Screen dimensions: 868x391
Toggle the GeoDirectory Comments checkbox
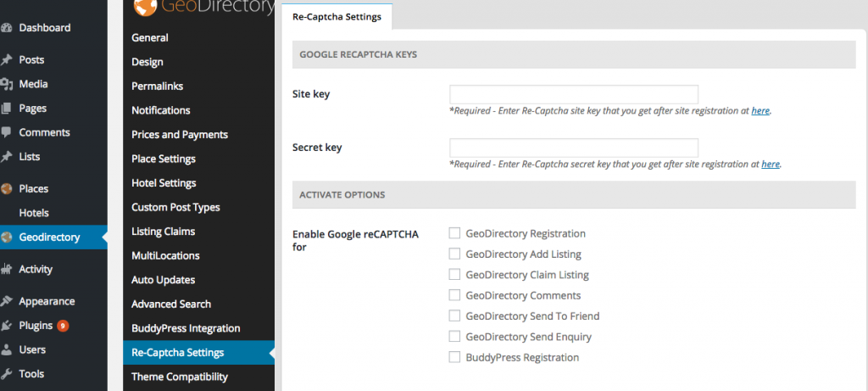click(x=454, y=295)
